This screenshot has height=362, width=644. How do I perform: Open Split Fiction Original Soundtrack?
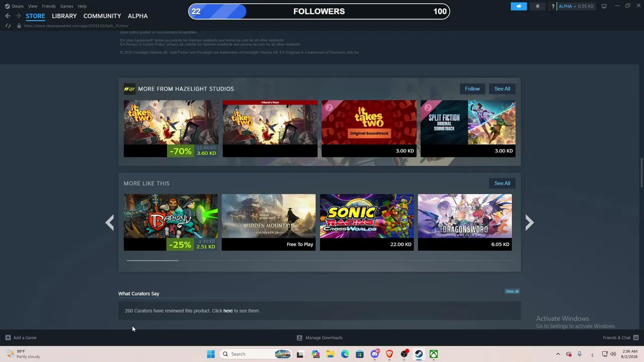click(x=468, y=129)
